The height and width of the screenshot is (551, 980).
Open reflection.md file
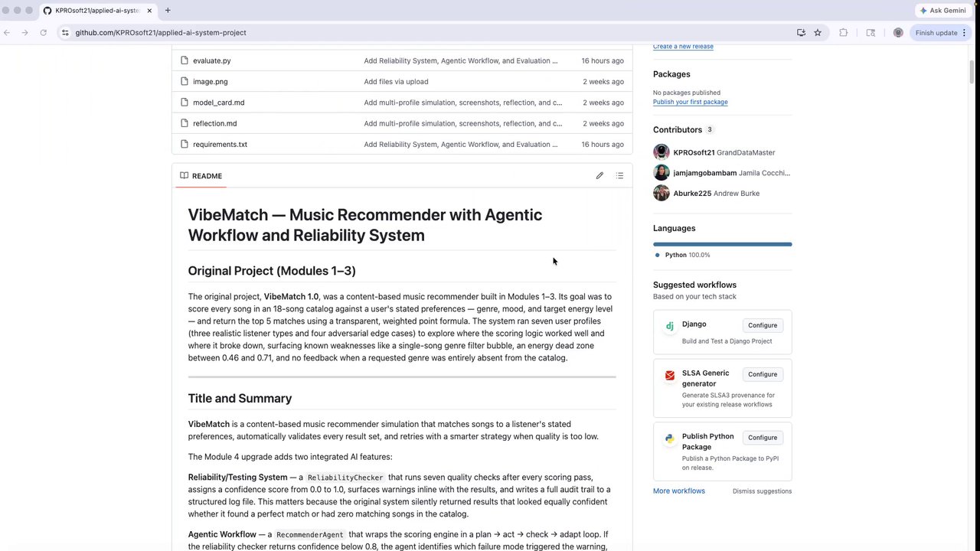[214, 123]
